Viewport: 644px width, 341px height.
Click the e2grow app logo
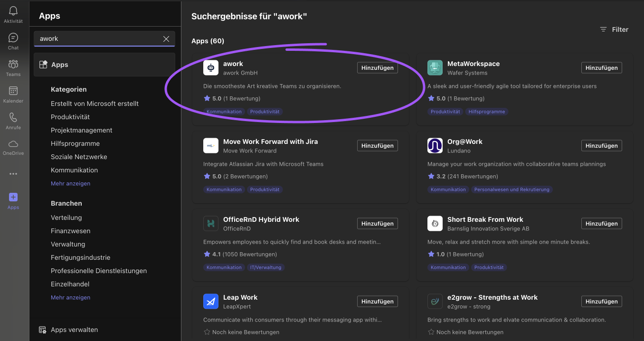click(435, 302)
